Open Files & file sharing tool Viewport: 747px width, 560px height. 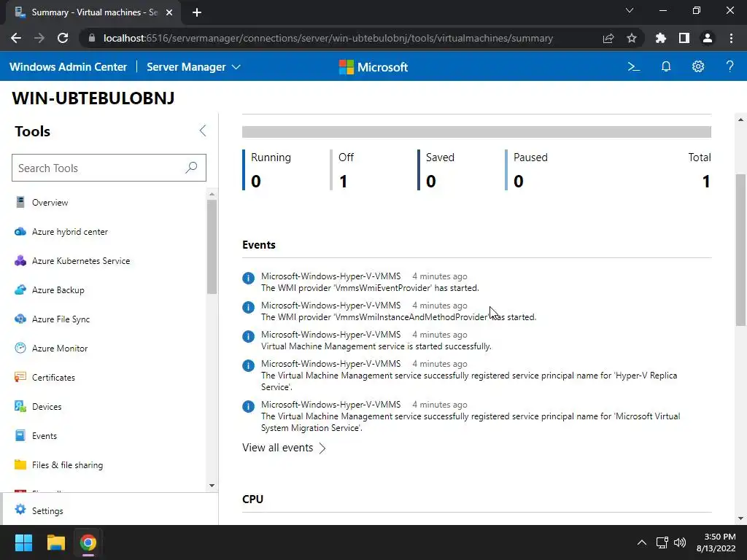click(67, 465)
